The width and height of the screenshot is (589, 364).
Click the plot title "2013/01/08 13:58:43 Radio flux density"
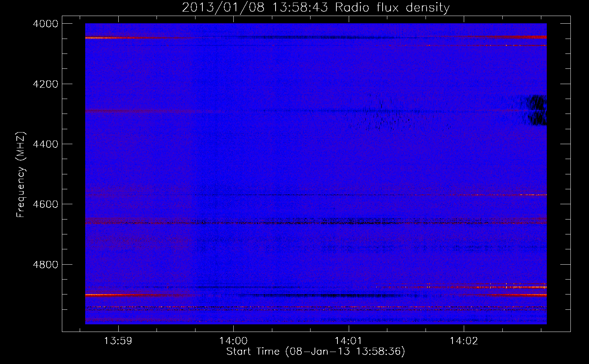(x=316, y=7)
